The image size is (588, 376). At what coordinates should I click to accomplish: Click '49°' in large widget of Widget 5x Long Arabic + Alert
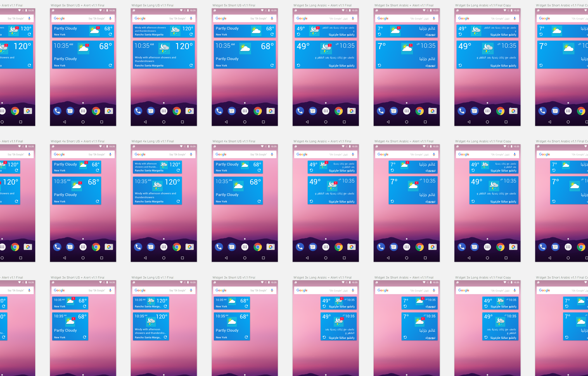point(303,46)
